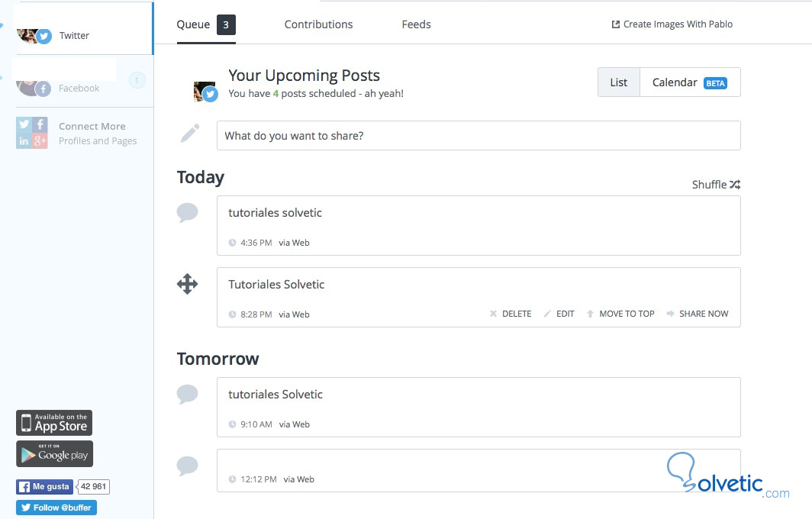Select the Twitter profile in sidebar
Screen dimensions: 812x519
74,35
